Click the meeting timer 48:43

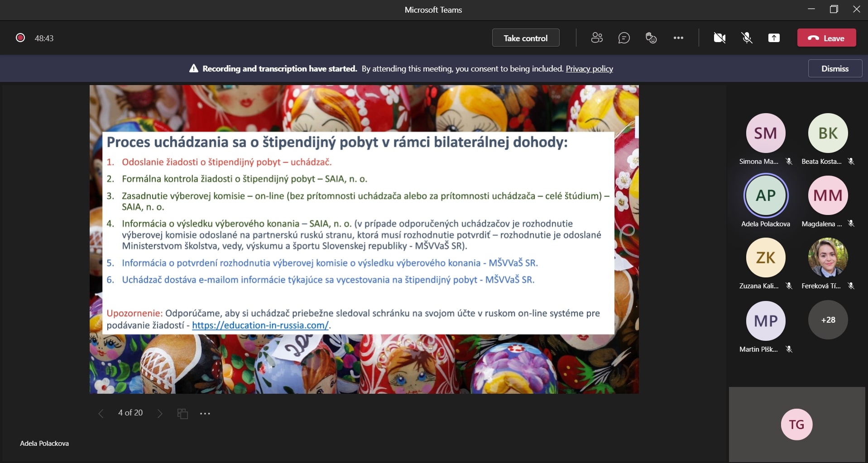(x=44, y=38)
